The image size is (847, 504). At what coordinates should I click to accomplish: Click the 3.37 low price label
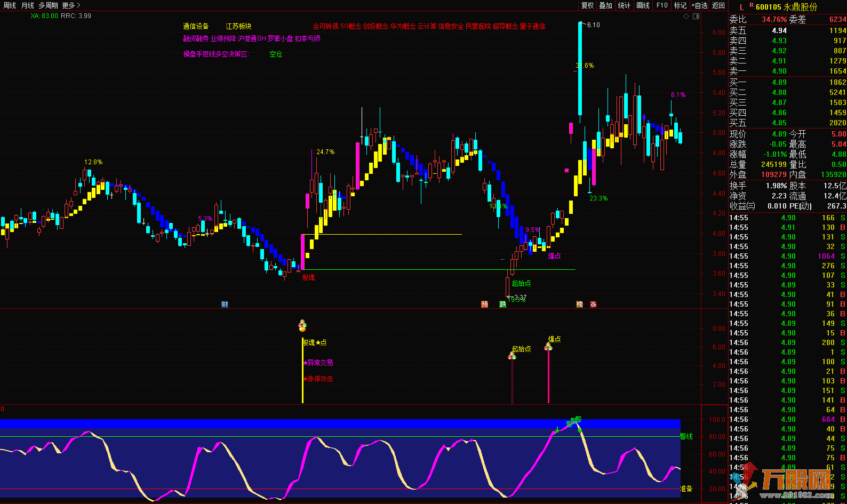pos(520,298)
